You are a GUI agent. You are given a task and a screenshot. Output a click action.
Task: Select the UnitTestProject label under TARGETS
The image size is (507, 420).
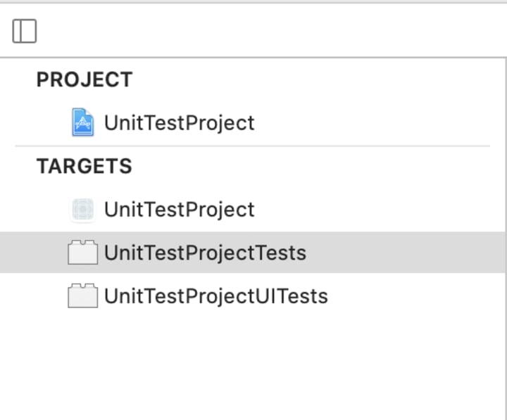pos(179,210)
